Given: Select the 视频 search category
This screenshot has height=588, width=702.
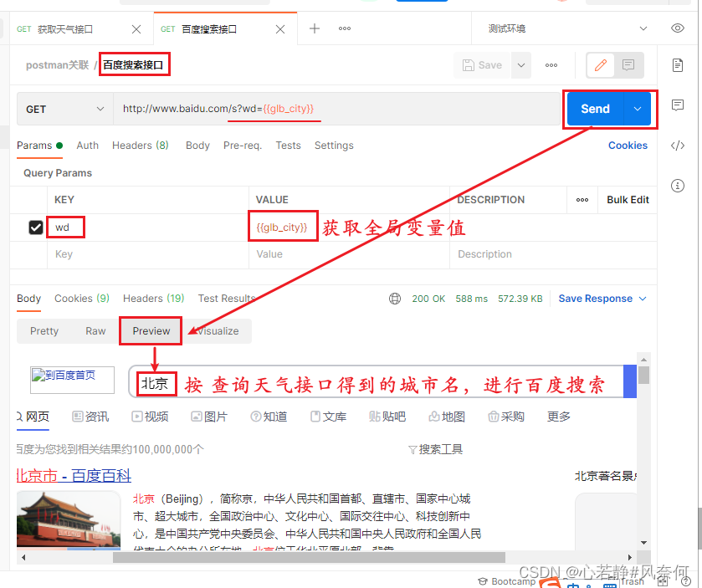Looking at the screenshot, I should 150,417.
